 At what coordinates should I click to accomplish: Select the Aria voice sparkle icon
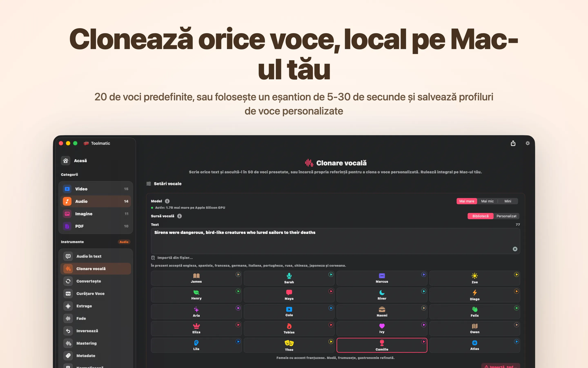point(196,309)
